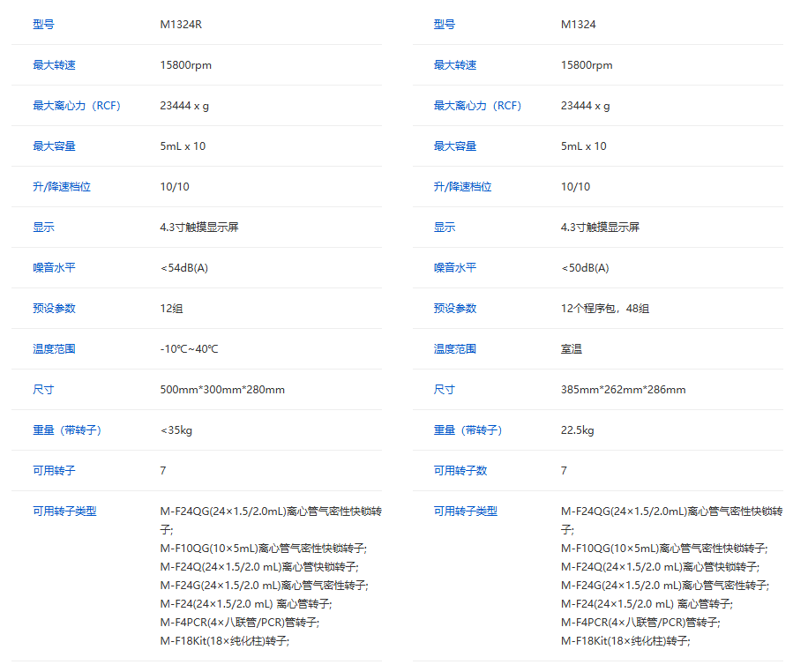Select the 500mm*300mm*280mm dimensions text
Screen dimensions: 808x672
click(x=222, y=390)
